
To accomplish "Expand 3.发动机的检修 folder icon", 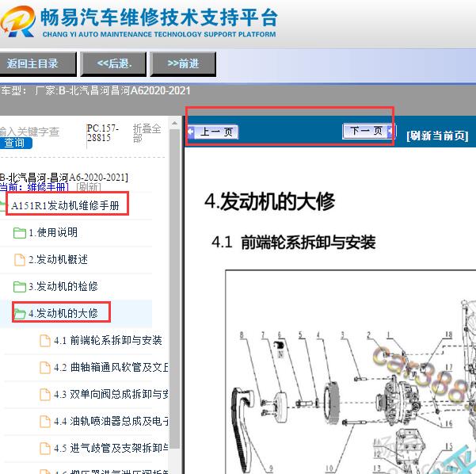I will (20, 287).
